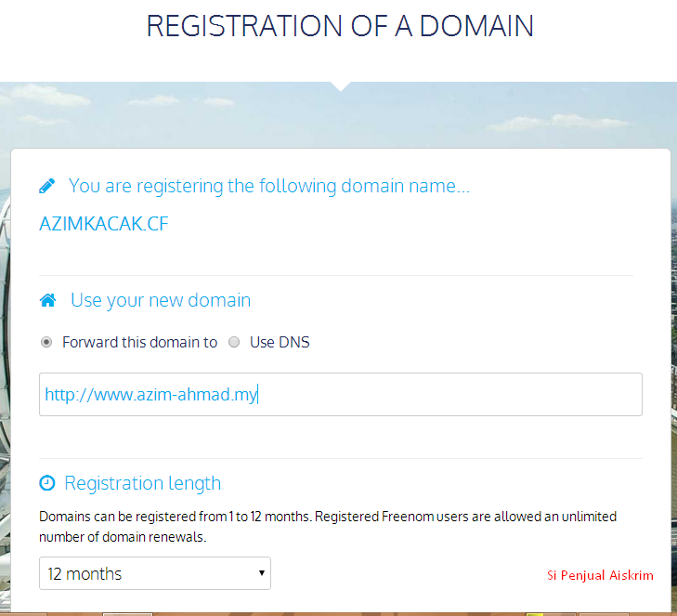Click the clock icon beside Registration length
677x616 pixels.
click(47, 483)
